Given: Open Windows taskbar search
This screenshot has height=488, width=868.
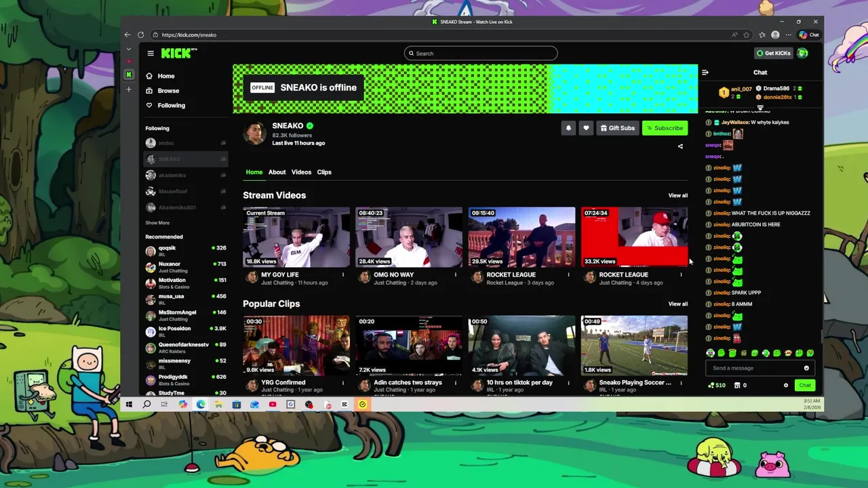Looking at the screenshot, I should pyautogui.click(x=146, y=405).
